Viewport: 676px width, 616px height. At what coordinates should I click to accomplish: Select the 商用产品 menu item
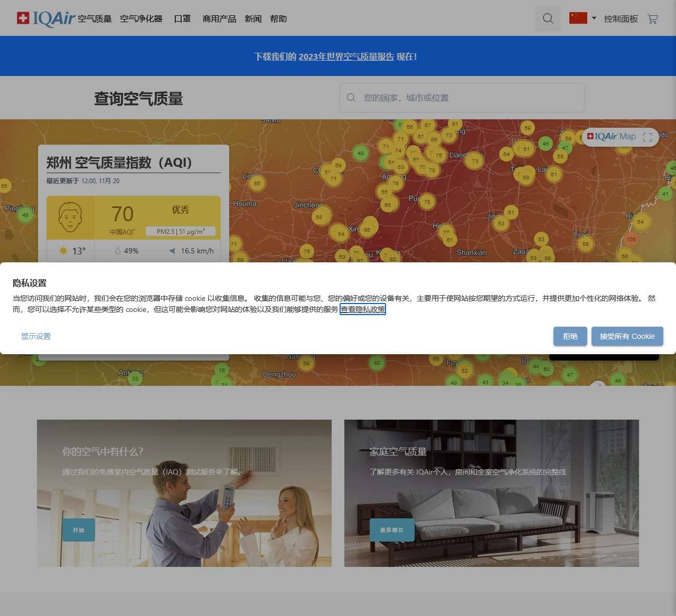pos(219,19)
